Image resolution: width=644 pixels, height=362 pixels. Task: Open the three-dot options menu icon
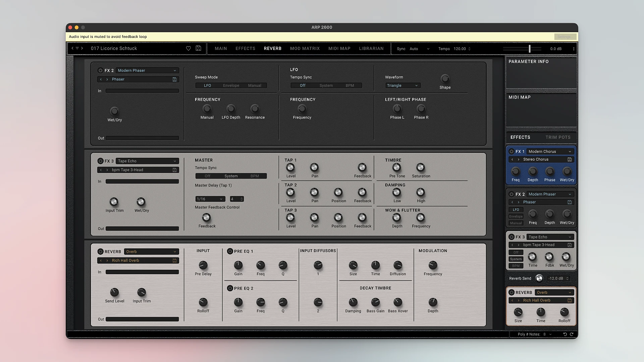click(x=574, y=49)
